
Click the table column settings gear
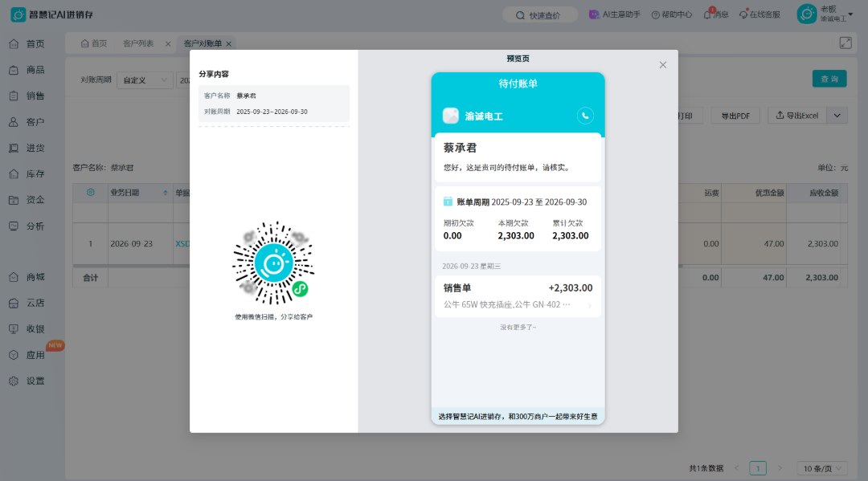coord(90,193)
